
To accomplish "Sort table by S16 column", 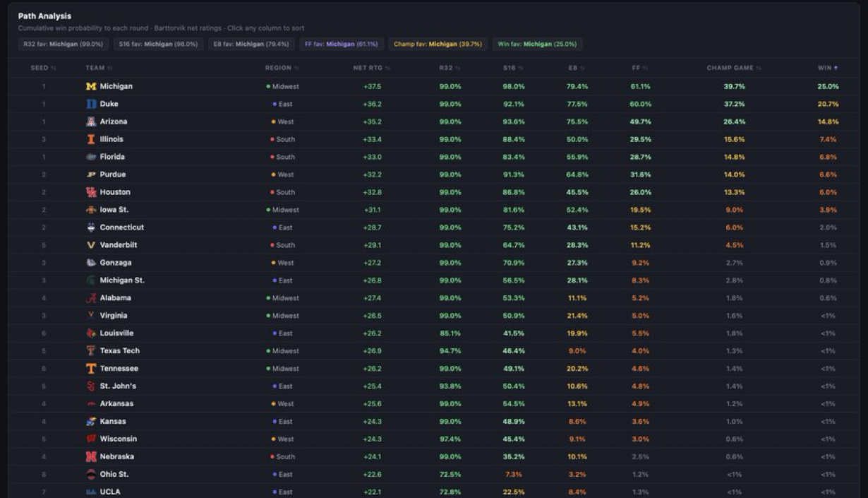I will point(514,68).
